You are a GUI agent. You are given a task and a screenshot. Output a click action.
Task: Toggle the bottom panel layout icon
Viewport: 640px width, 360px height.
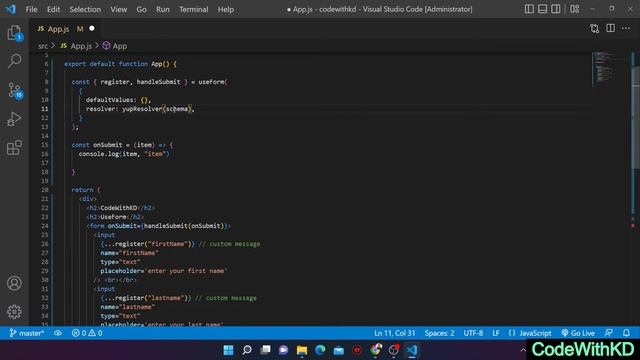tap(542, 9)
